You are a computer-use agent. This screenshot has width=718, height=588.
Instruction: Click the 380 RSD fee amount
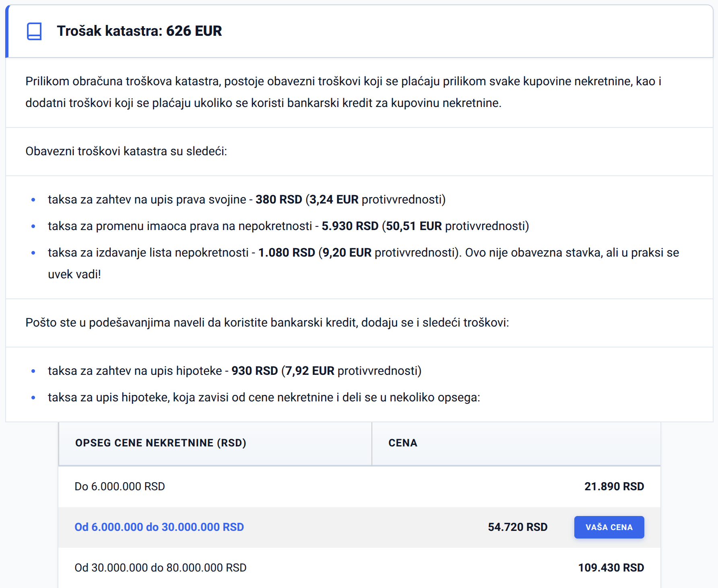pos(279,199)
